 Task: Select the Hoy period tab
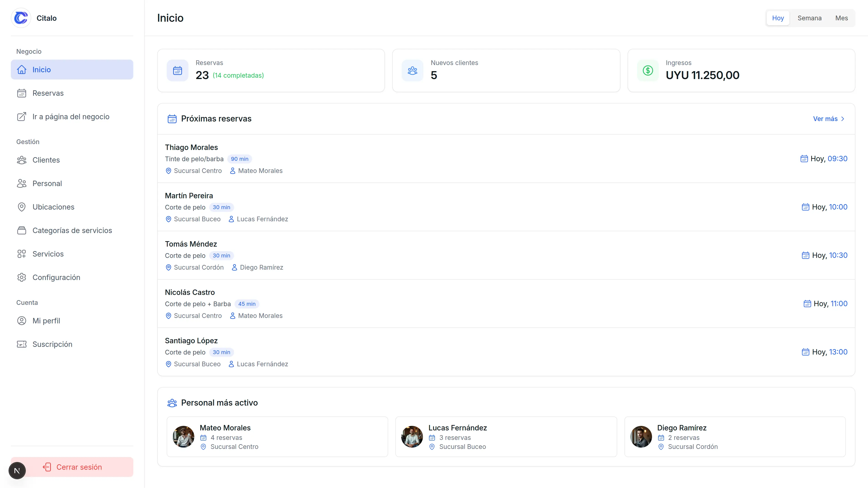pos(778,18)
